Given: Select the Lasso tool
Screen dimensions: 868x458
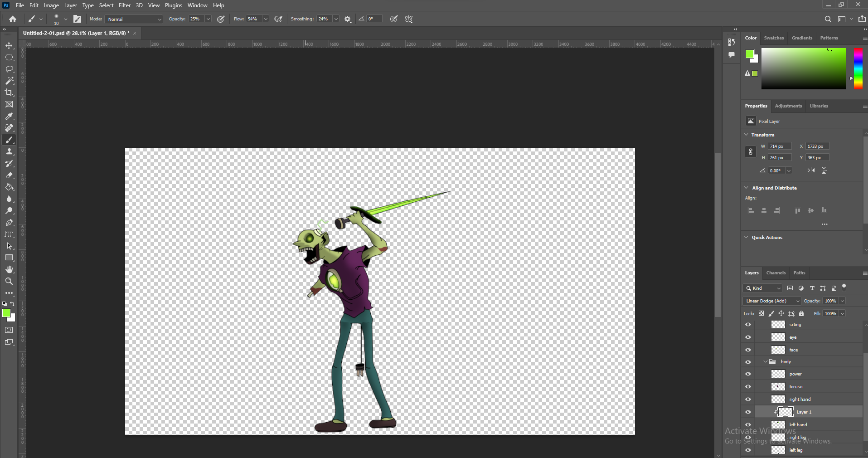Looking at the screenshot, I should [9, 69].
